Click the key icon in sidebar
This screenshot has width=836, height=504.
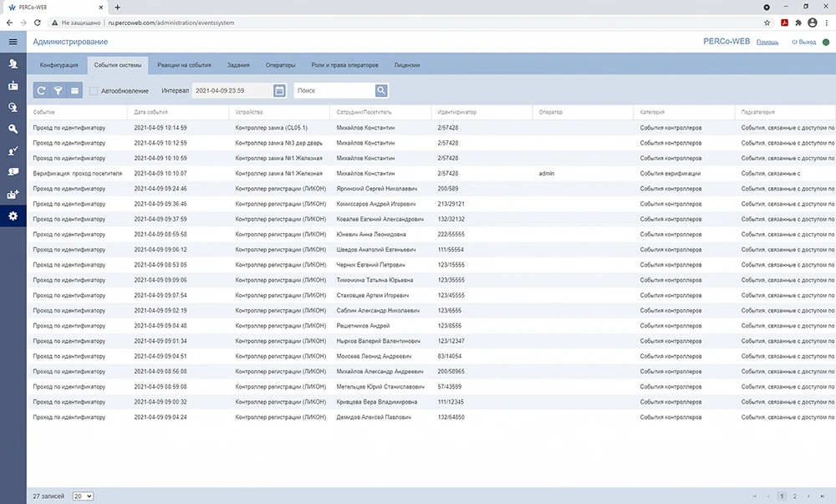point(13,129)
